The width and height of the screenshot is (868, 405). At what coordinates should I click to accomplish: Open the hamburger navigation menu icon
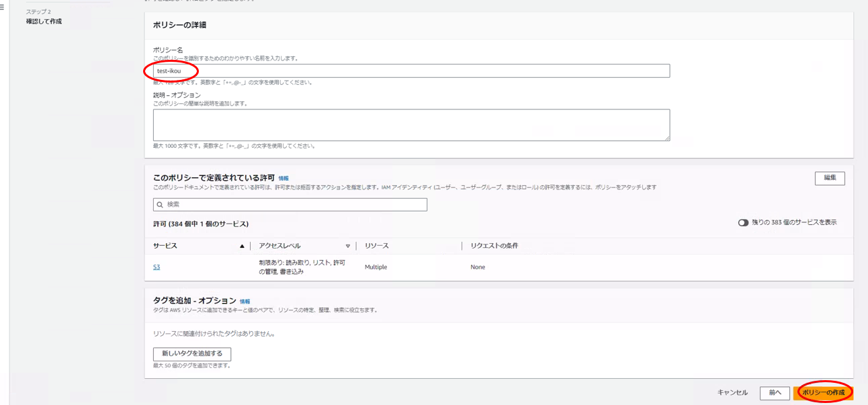click(x=3, y=8)
